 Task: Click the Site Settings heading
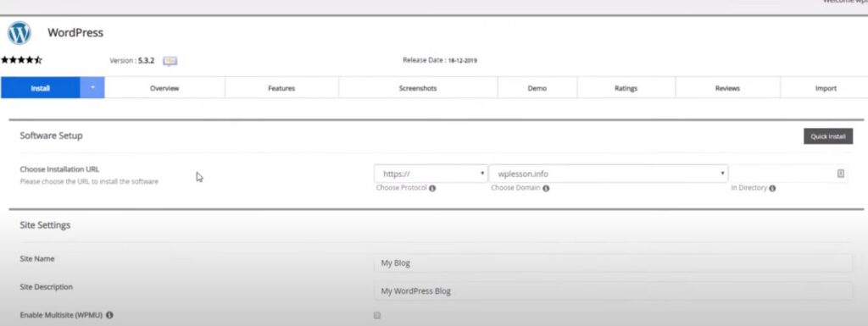pos(45,225)
